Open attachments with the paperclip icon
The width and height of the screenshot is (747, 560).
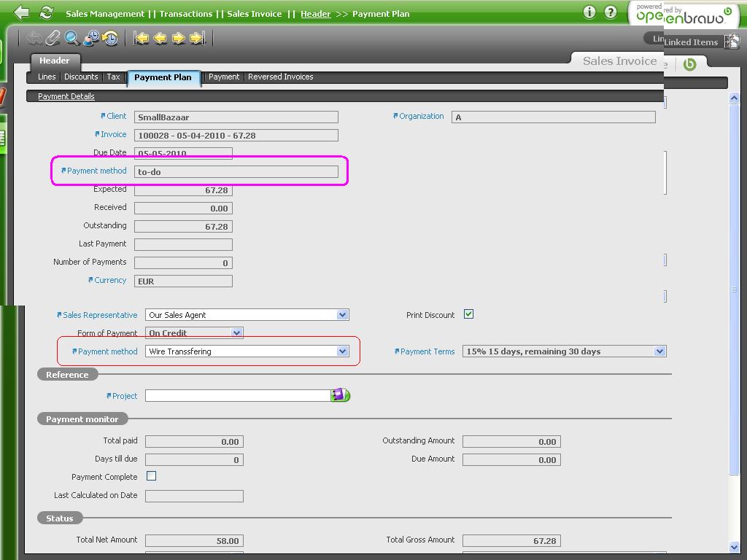click(x=53, y=38)
